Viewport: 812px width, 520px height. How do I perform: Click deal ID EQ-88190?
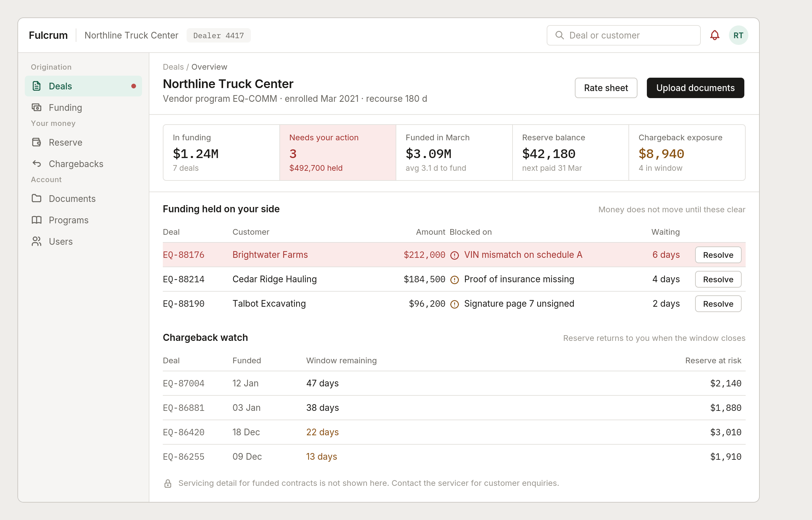click(x=184, y=304)
